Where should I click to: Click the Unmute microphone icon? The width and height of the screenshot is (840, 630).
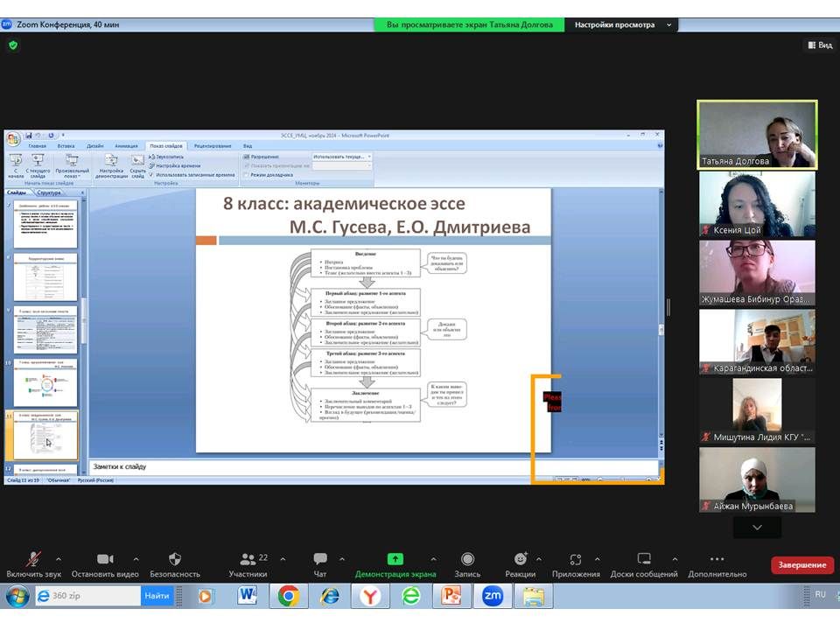(x=33, y=559)
